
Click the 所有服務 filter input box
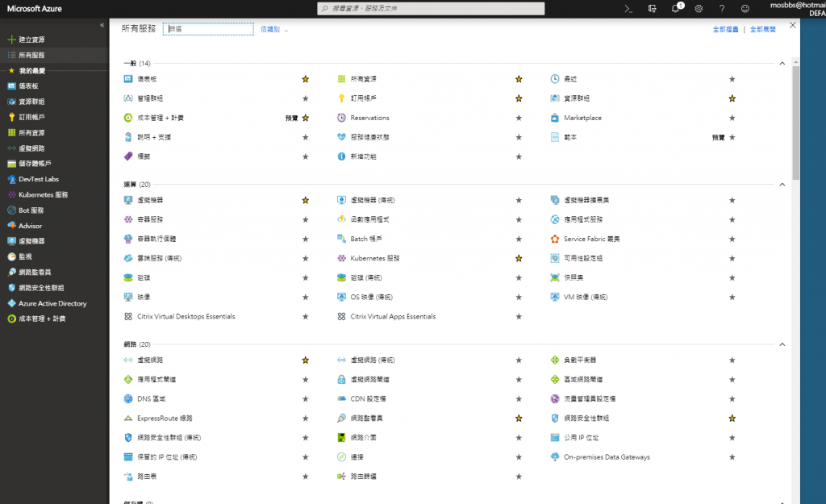coord(208,29)
